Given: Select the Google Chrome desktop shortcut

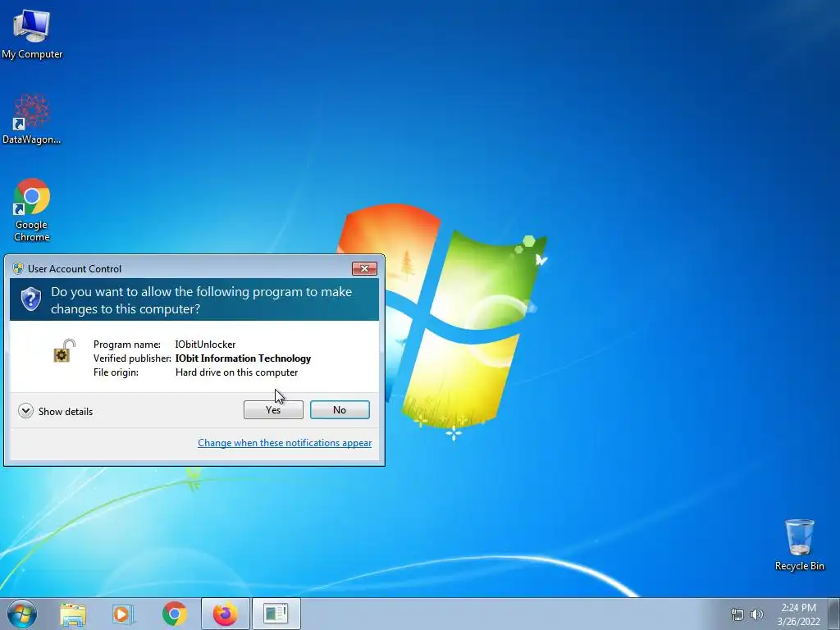Looking at the screenshot, I should pyautogui.click(x=32, y=209).
